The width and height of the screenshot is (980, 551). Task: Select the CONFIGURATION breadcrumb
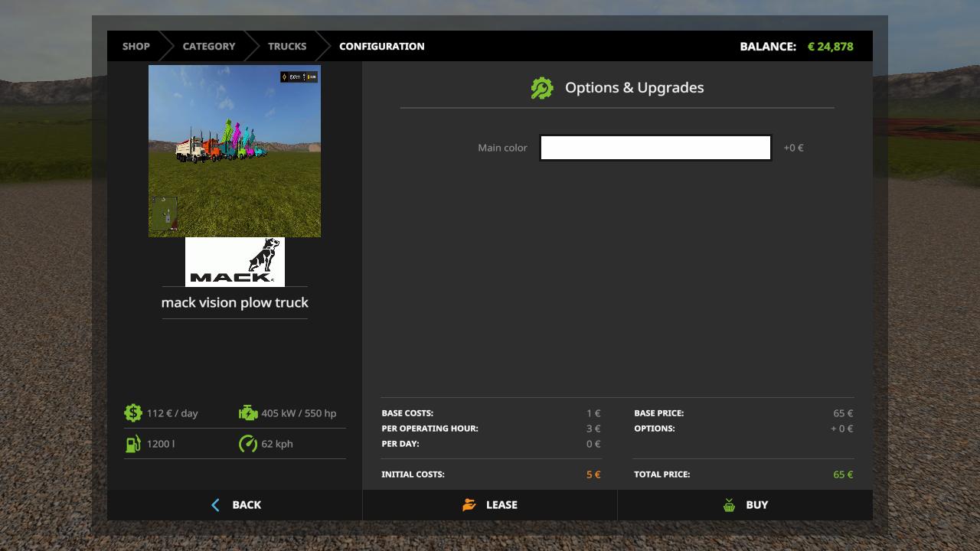382,46
